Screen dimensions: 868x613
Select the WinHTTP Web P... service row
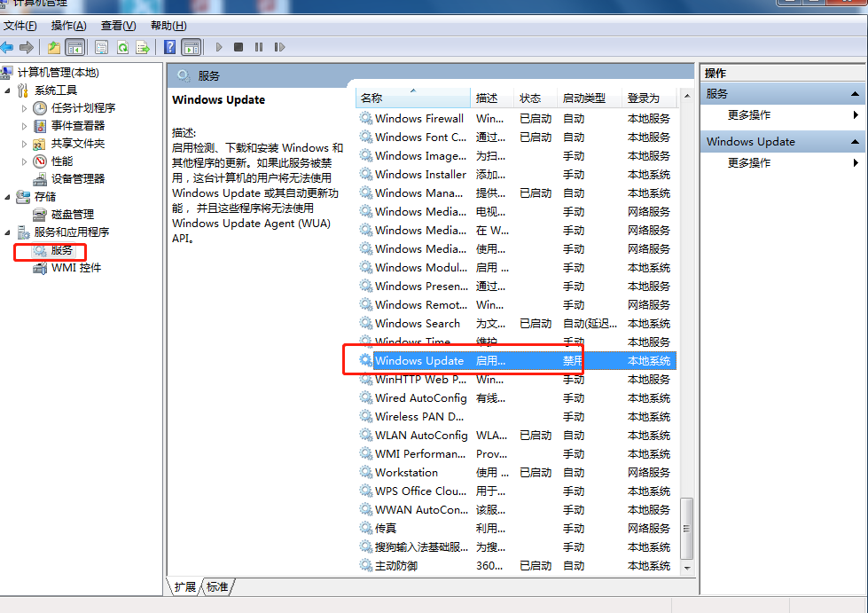coord(517,380)
